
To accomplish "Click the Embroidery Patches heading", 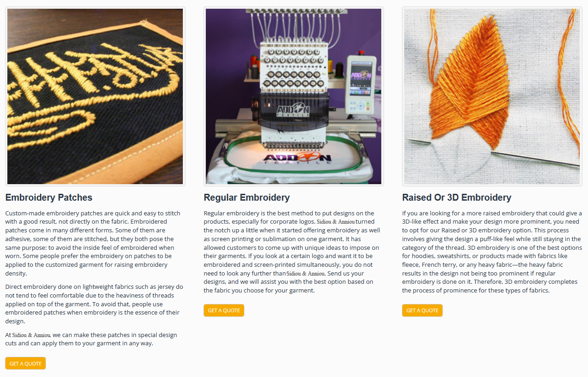I will [x=49, y=197].
